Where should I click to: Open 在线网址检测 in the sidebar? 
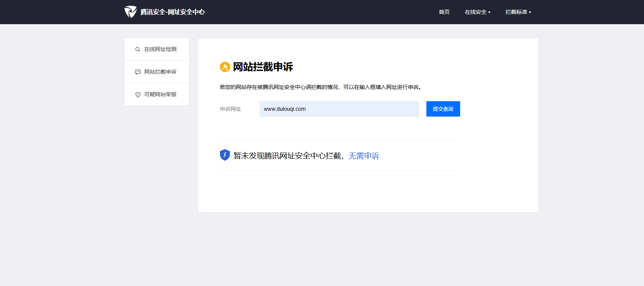pos(157,49)
